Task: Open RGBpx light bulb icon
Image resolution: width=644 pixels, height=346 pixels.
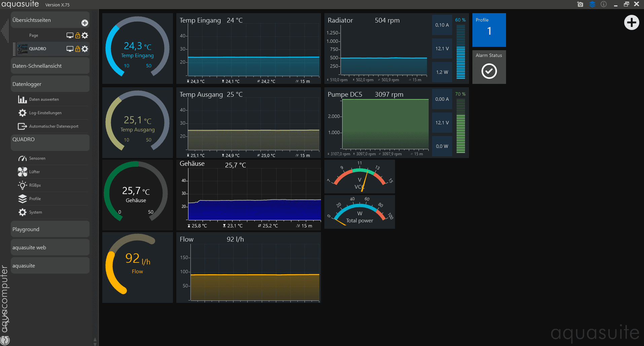Action: pos(22,185)
